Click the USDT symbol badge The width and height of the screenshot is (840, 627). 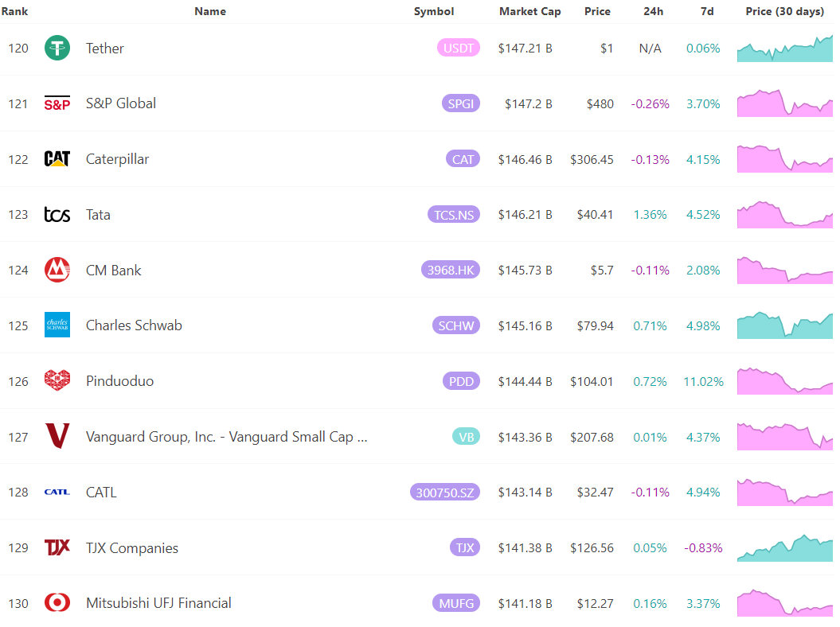(x=458, y=48)
